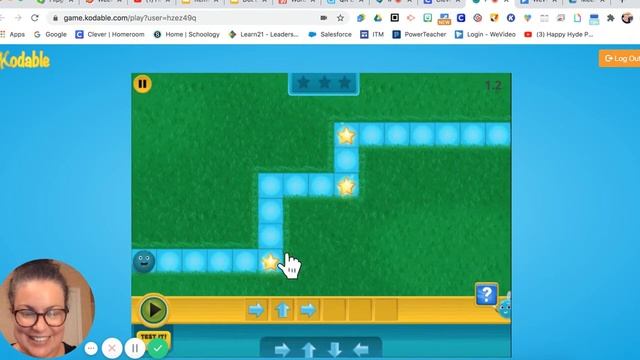The width and height of the screenshot is (640, 360).
Task: Open the Chrome Extensions puzzle piece menu
Action: [x=611, y=18]
